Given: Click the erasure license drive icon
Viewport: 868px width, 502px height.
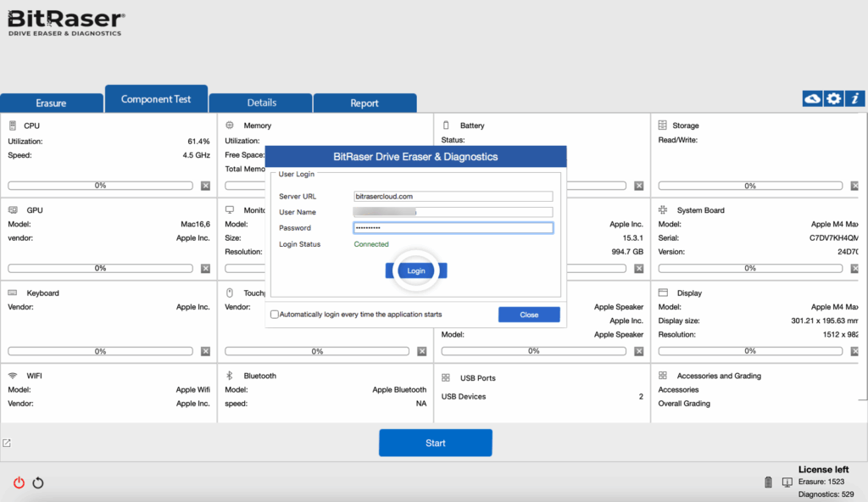Looking at the screenshot, I should (768, 482).
